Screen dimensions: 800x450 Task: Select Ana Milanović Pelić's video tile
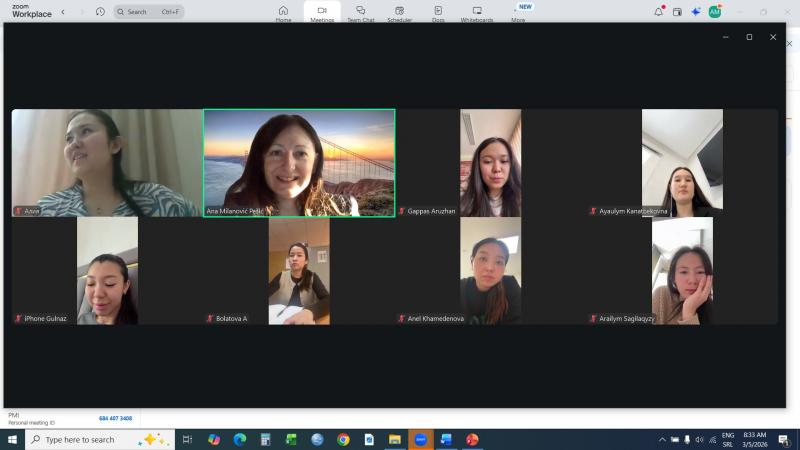(299, 162)
